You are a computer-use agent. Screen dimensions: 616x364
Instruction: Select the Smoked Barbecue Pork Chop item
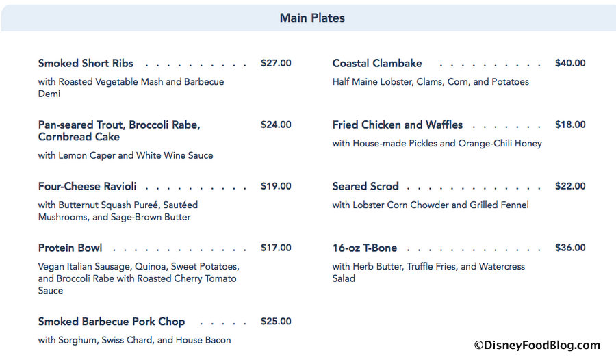[x=112, y=322]
